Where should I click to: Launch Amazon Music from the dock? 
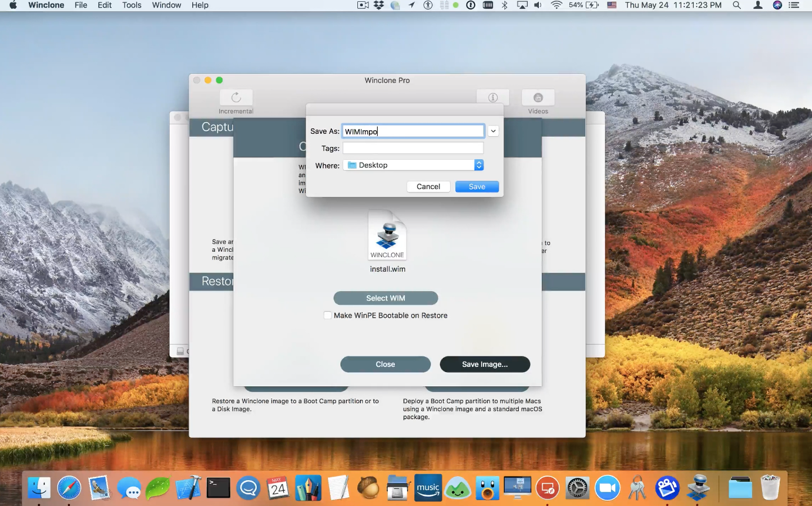click(428, 487)
